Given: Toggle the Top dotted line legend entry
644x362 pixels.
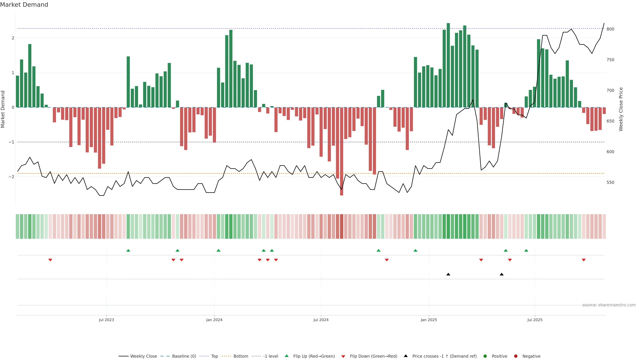Looking at the screenshot, I should point(214,356).
